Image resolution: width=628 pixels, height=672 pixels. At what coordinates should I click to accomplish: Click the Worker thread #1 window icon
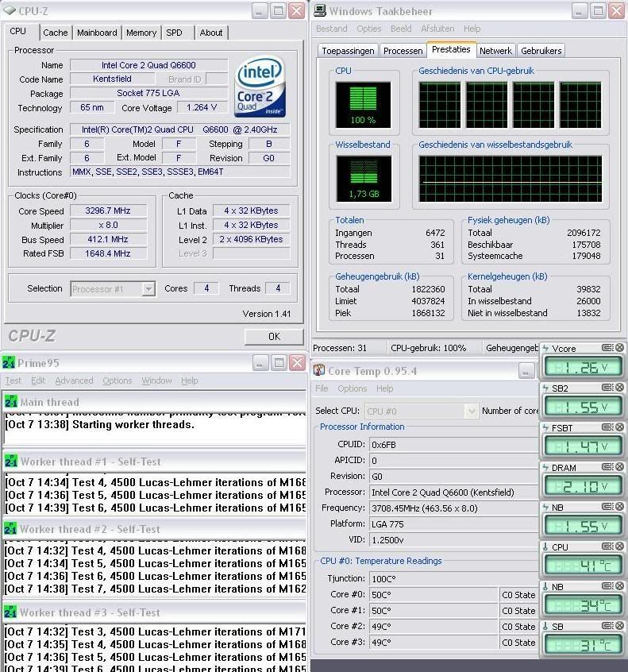point(10,461)
